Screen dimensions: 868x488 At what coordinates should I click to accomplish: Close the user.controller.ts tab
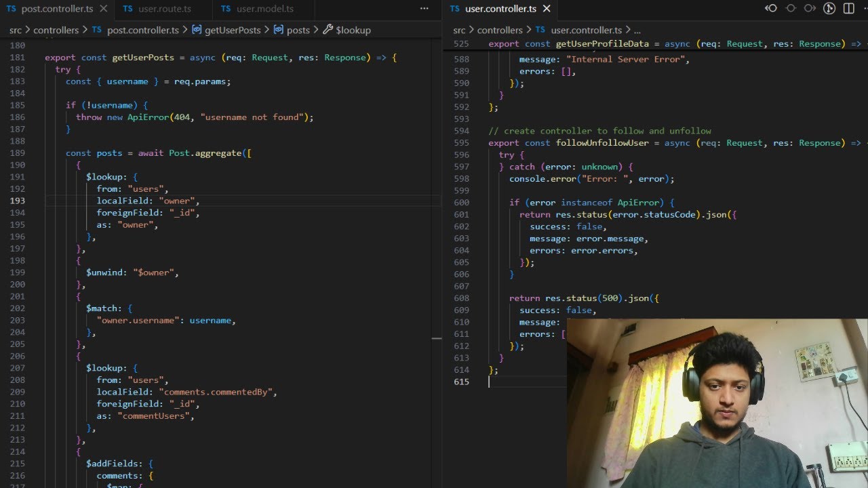coord(547,9)
